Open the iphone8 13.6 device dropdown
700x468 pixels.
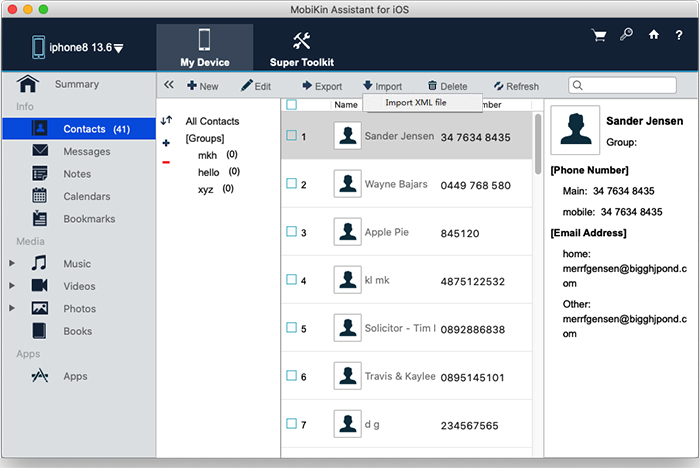(78, 47)
